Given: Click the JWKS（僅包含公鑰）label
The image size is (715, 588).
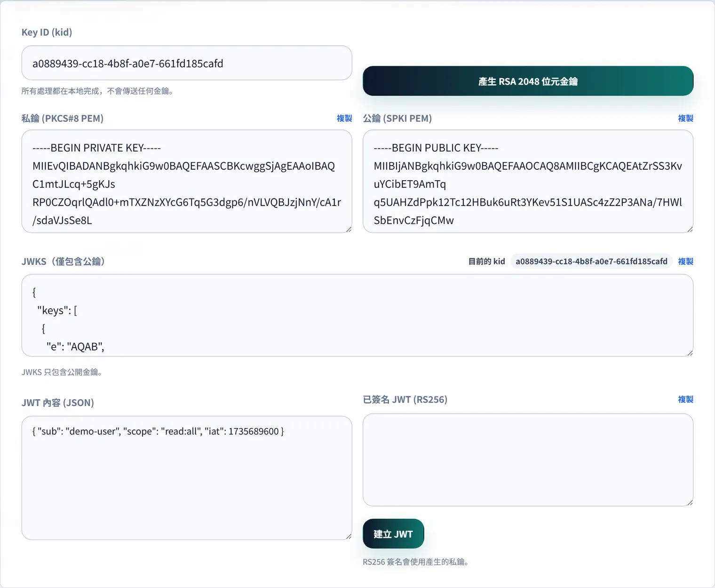Looking at the screenshot, I should (63, 261).
